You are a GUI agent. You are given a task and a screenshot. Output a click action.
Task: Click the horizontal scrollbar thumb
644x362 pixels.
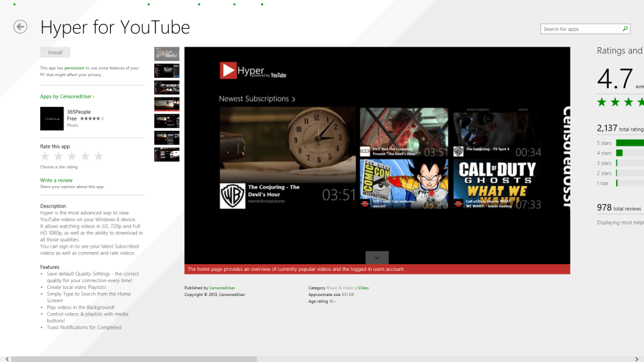coord(134,359)
